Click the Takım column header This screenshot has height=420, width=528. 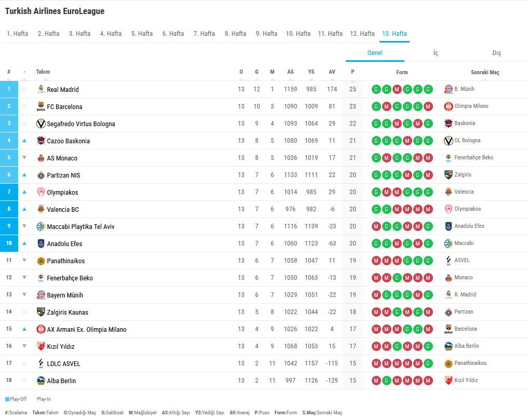pos(43,72)
